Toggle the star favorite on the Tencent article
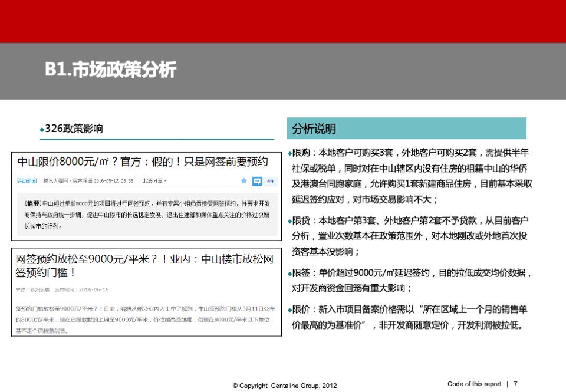 point(244,182)
